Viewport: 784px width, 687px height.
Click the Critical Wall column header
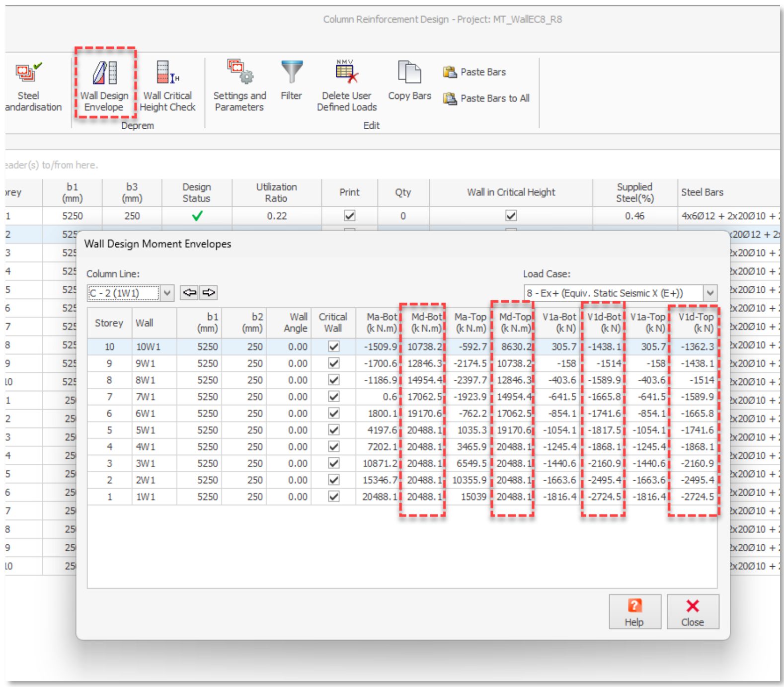coord(333,323)
